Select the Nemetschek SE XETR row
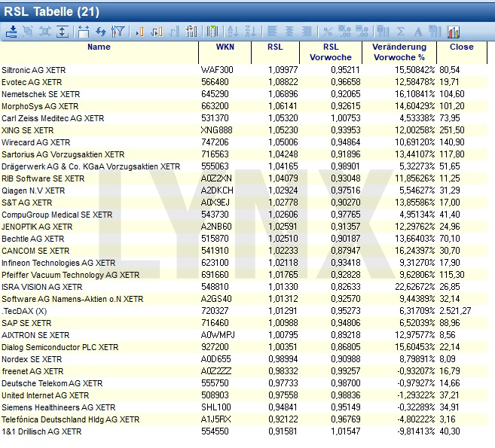 (x=243, y=94)
